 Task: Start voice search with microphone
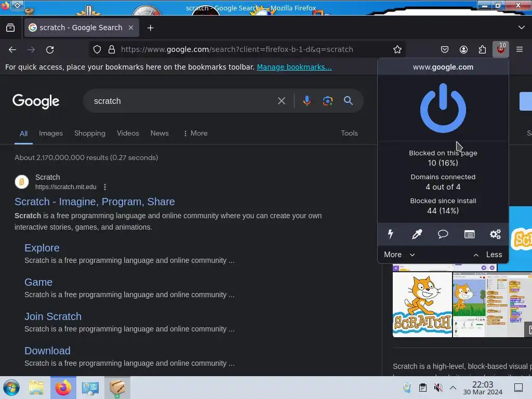click(307, 101)
